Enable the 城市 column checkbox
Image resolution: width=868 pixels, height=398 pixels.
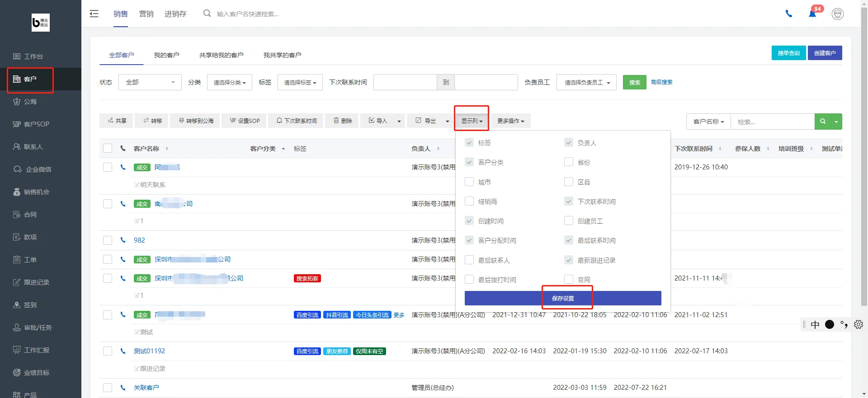point(469,182)
